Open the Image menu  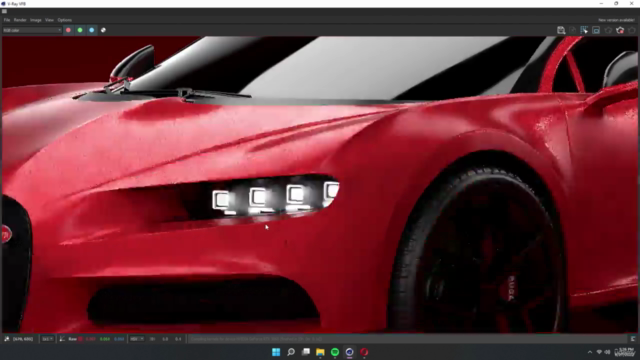[36, 20]
